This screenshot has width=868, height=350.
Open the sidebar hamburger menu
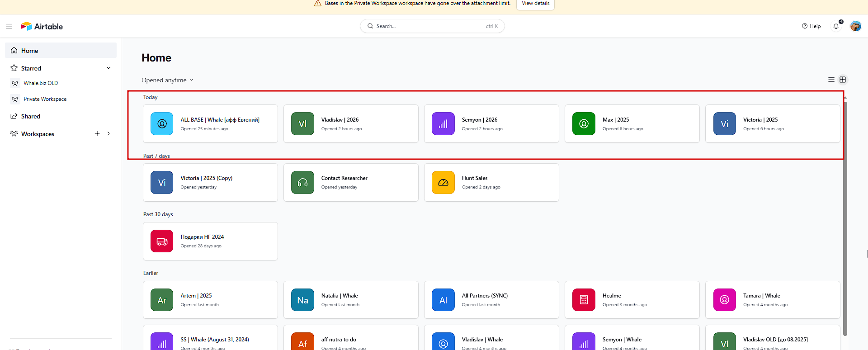[9, 26]
